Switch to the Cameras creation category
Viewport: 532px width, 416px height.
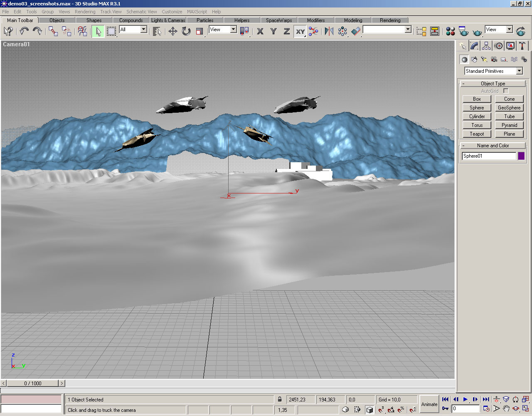[494, 59]
